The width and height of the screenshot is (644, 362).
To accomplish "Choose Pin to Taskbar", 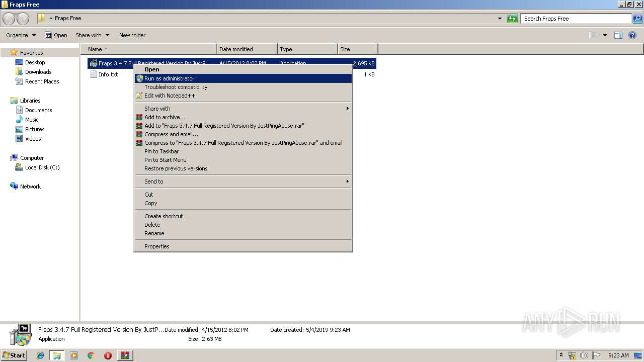I will point(243,151).
